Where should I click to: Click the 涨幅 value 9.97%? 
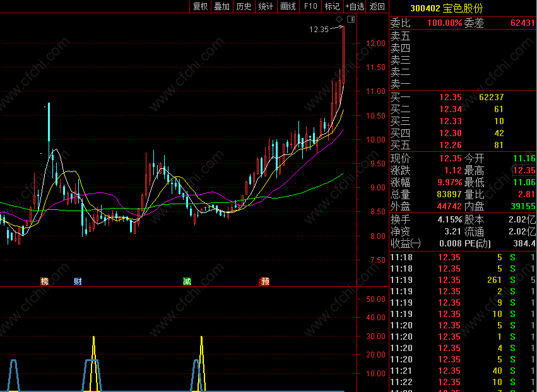pyautogui.click(x=450, y=182)
